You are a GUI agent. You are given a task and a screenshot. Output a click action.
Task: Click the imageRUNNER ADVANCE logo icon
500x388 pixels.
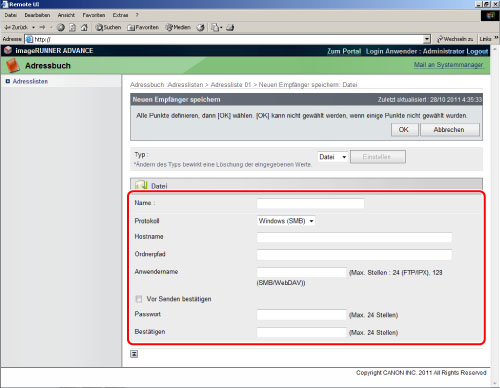point(8,50)
